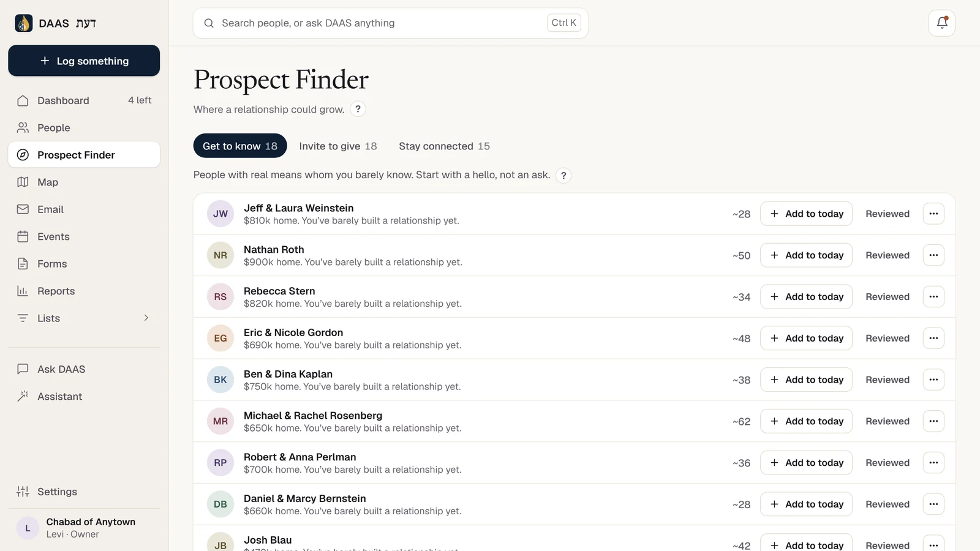
Task: Open more options for Jeff & Laura Weinstein
Action: (933, 214)
